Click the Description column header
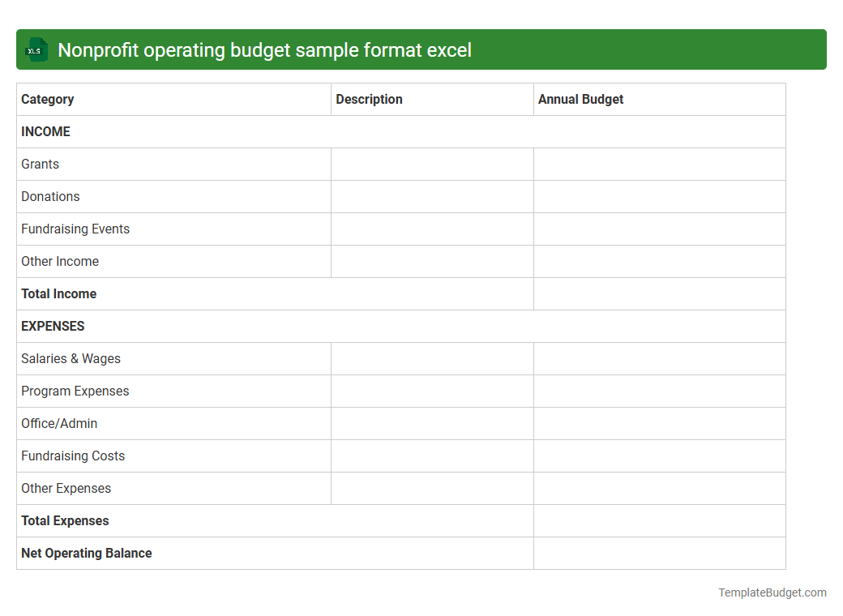This screenshot has width=843, height=616. [369, 99]
